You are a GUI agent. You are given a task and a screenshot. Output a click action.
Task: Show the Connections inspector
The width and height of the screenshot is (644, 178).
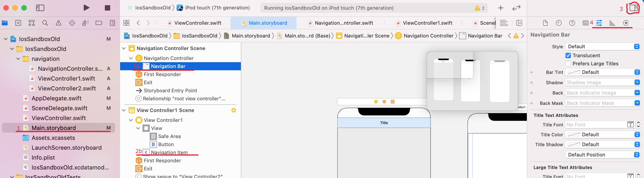pos(626,23)
